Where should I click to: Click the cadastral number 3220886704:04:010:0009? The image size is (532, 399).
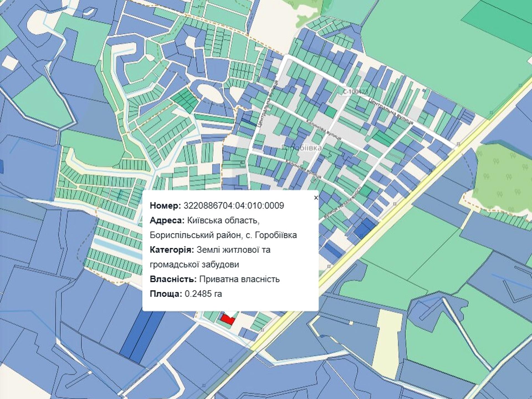(234, 206)
